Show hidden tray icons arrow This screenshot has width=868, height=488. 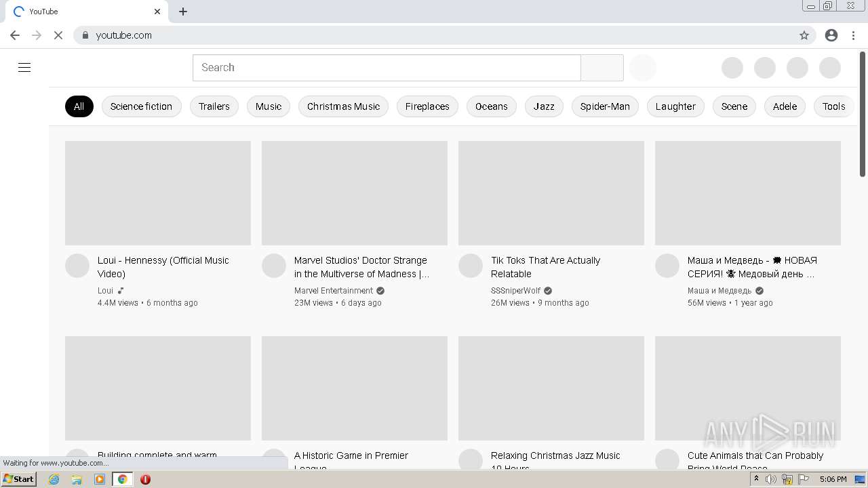pos(756,479)
